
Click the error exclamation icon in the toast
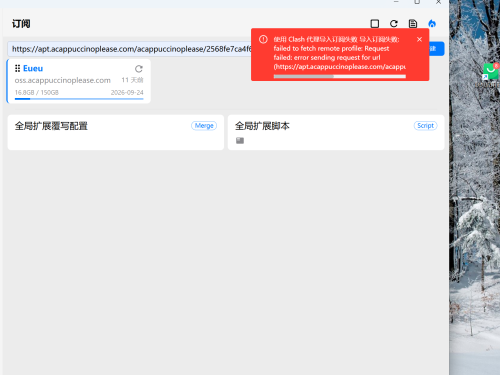(x=263, y=39)
